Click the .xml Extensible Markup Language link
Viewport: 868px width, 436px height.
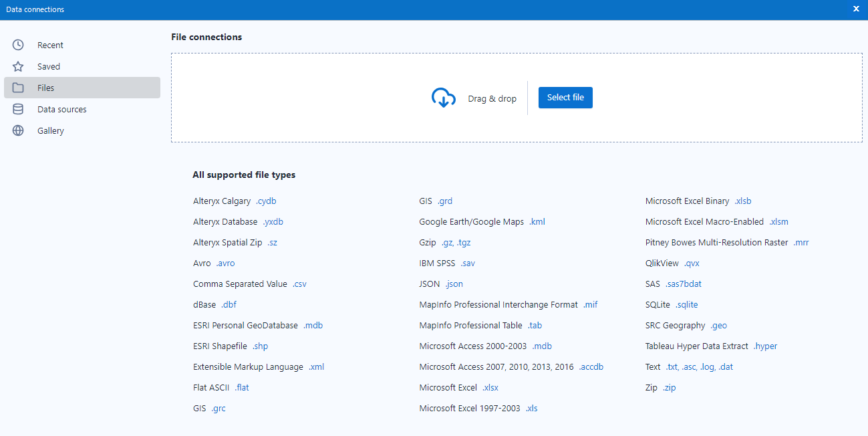[316, 366]
